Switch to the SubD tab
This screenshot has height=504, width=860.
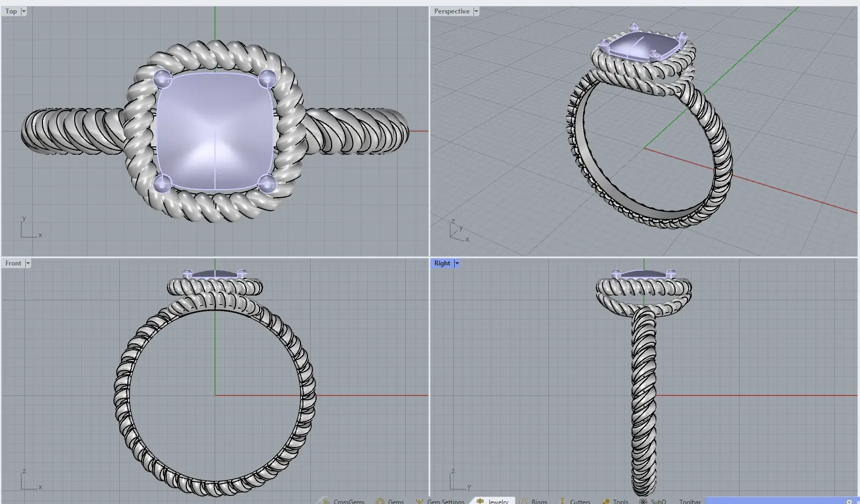658,501
